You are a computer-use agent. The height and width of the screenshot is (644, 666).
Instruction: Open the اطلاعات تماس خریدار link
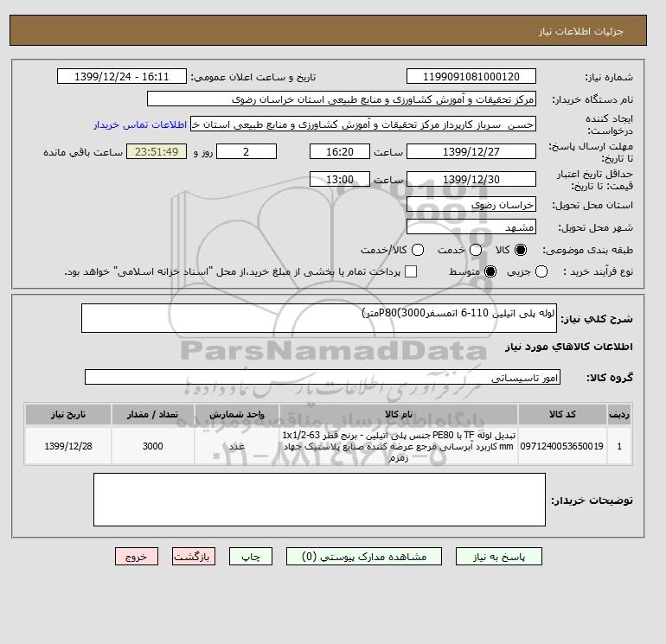click(140, 124)
